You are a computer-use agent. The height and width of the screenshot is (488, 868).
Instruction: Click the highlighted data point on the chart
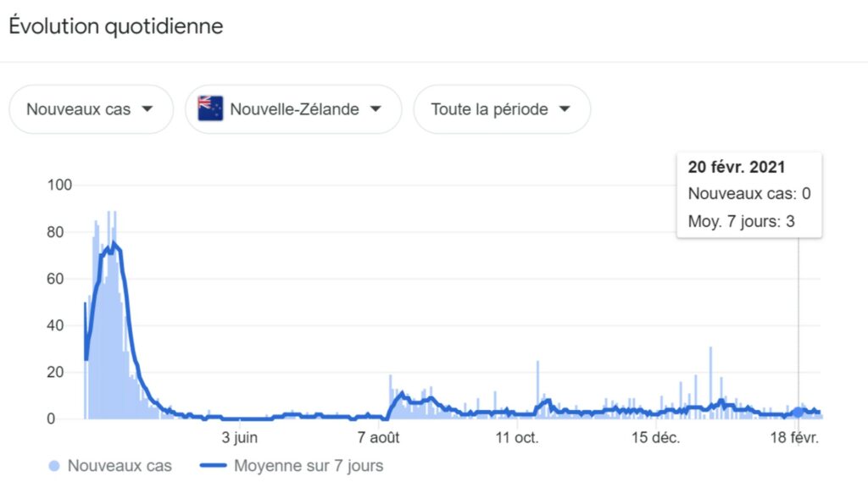coord(798,413)
